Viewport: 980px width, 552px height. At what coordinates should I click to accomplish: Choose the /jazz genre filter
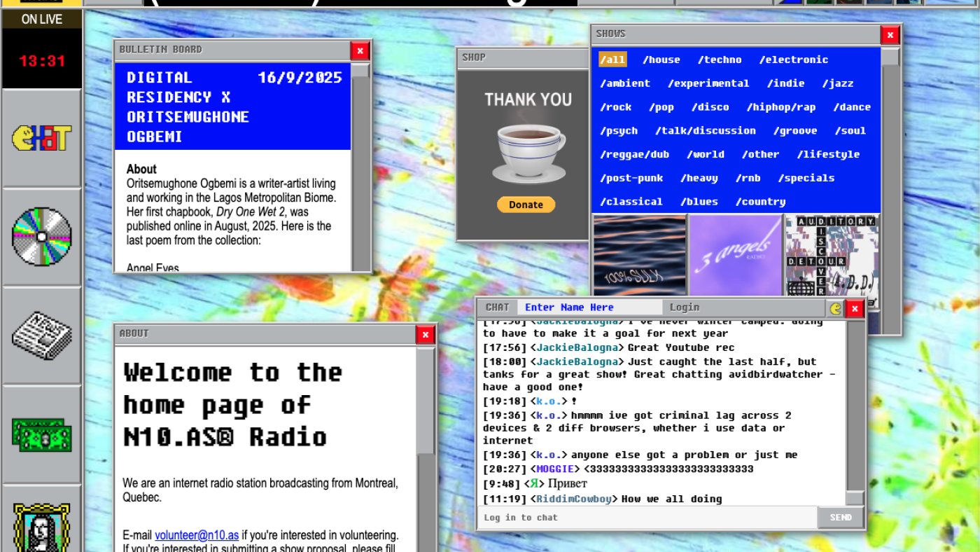[837, 83]
